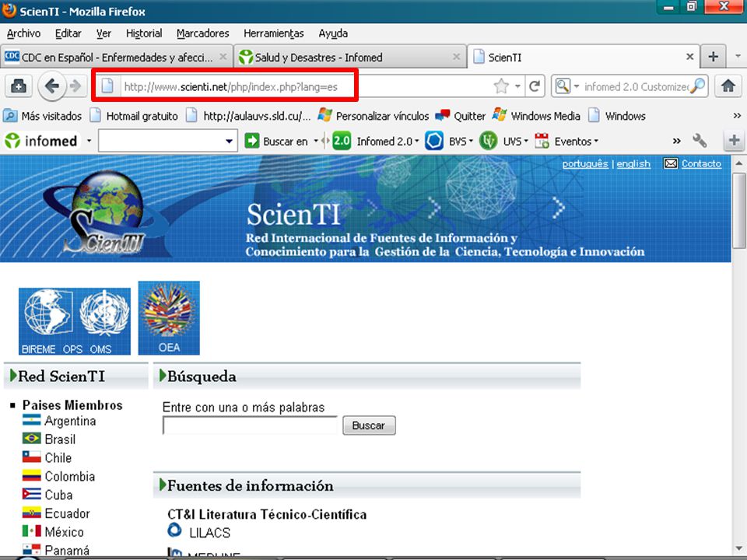Click the green 2.0 Infomed icon
The width and height of the screenshot is (747, 560).
pyautogui.click(x=341, y=141)
